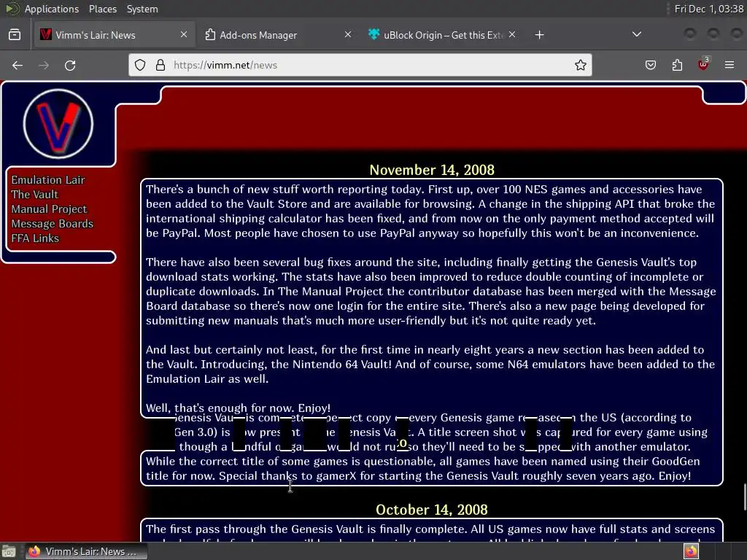Open the Firefox application menu

click(729, 65)
